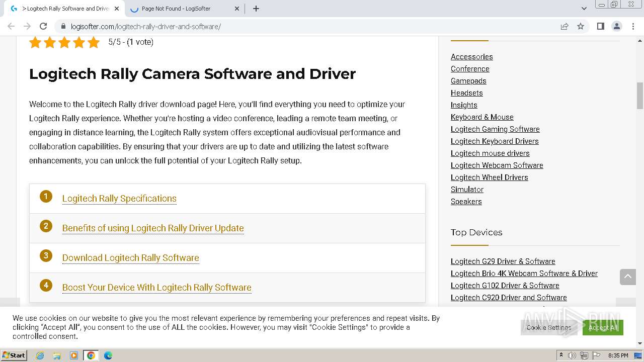The width and height of the screenshot is (644, 362).
Task: Close the Page Not Found tab
Action: point(237,9)
